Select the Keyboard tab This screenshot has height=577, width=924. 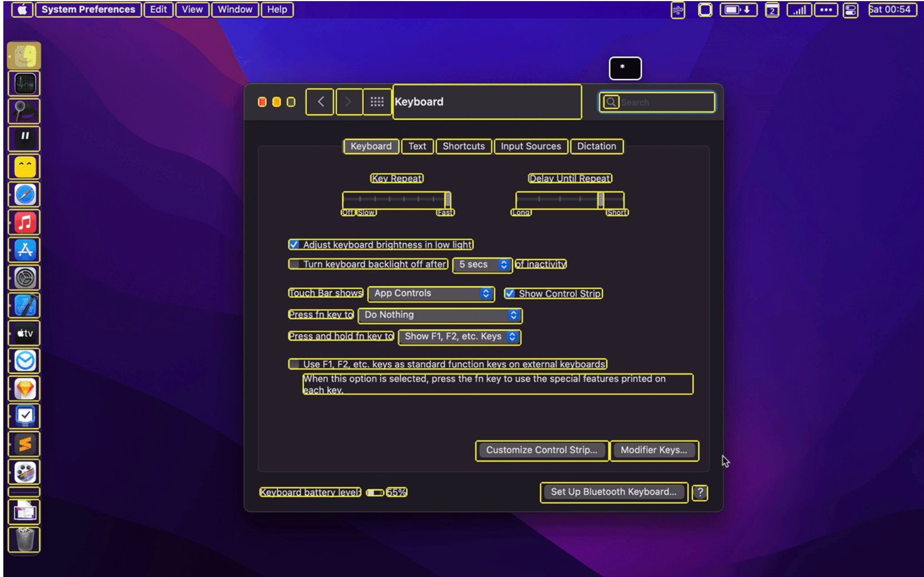[x=371, y=146]
